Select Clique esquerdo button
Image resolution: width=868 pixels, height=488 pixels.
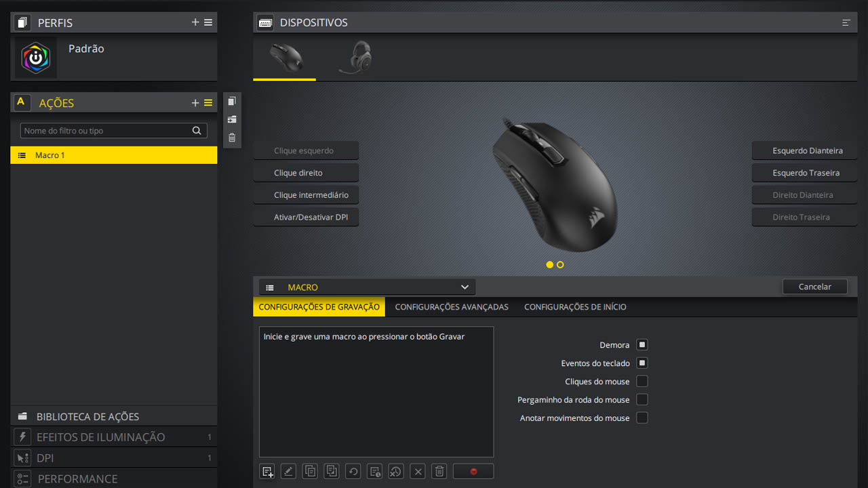pos(306,150)
